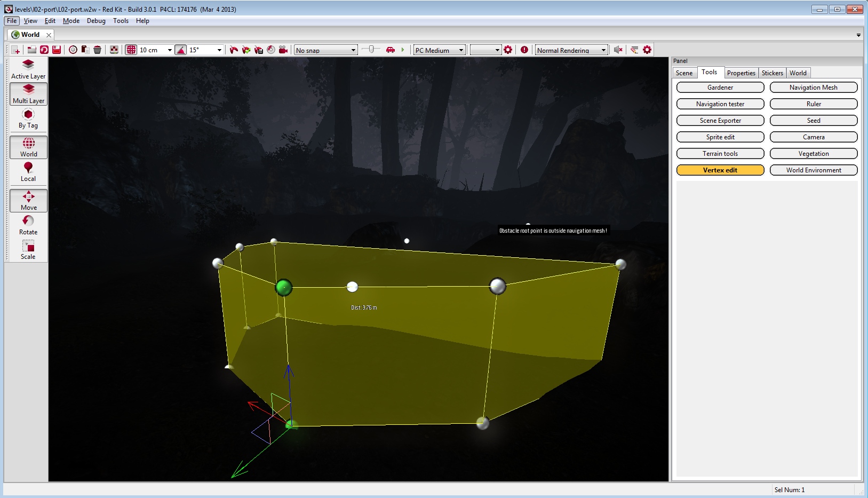Open the empty dropdown beside PC Medium
This screenshot has height=498, width=868.
click(485, 50)
